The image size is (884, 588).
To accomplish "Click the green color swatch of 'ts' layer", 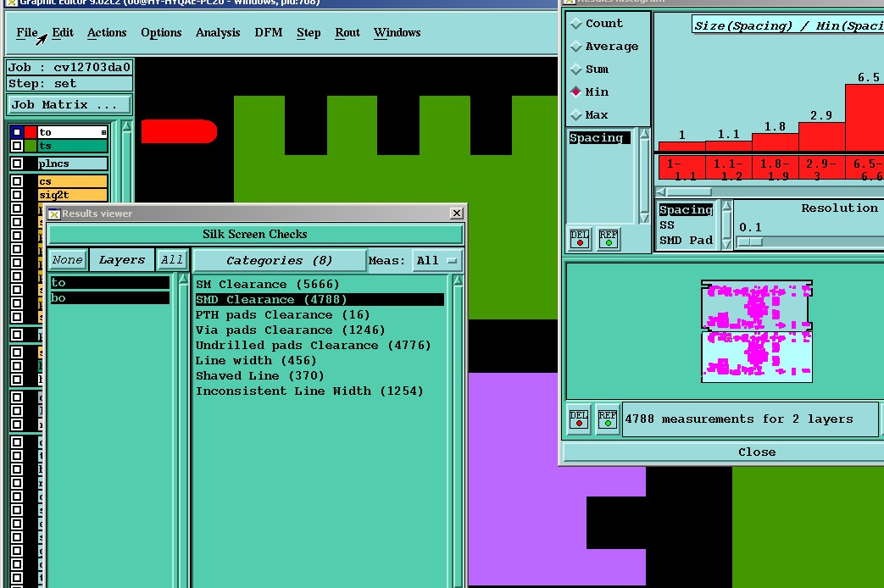I will click(x=31, y=146).
